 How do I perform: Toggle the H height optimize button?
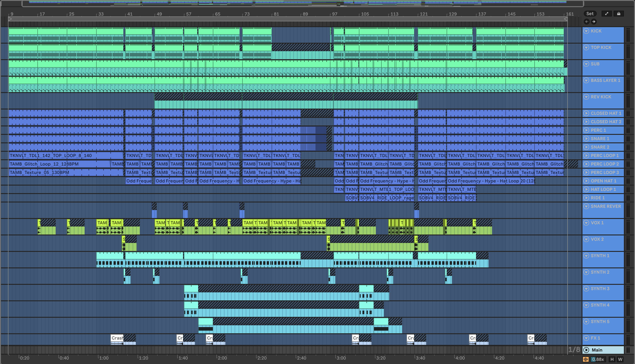[x=612, y=359]
